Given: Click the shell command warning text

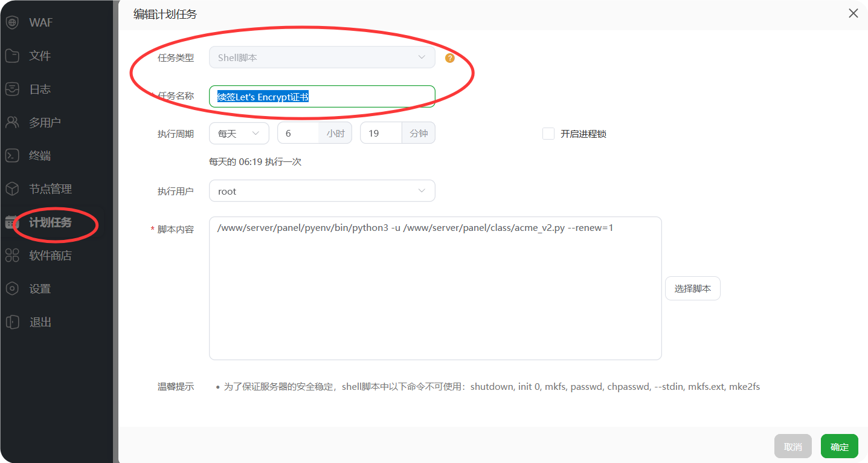Looking at the screenshot, I should click(492, 386).
